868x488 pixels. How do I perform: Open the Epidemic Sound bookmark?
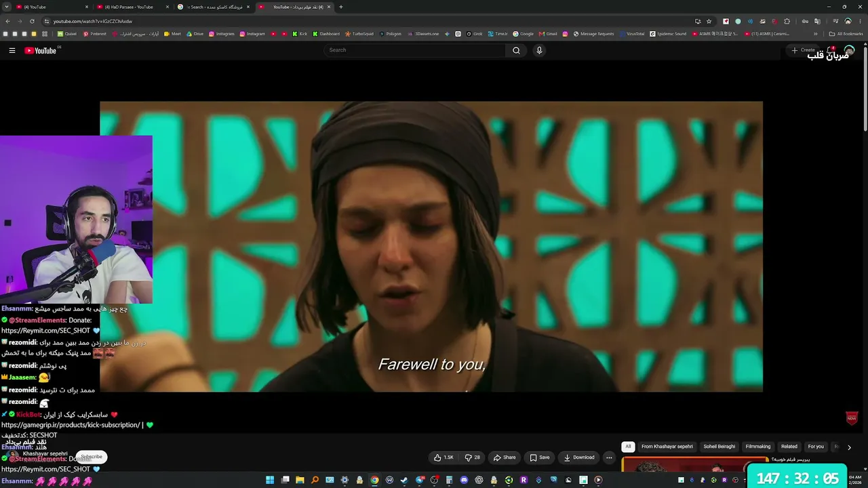[x=669, y=34]
